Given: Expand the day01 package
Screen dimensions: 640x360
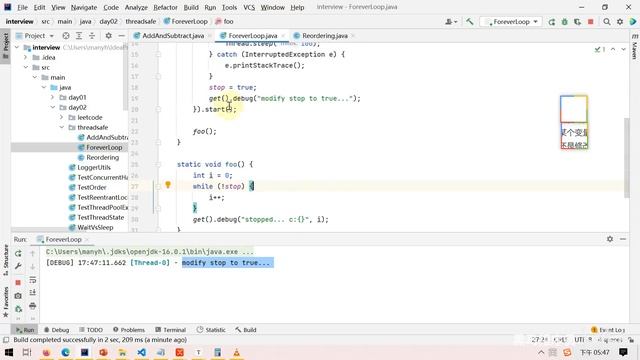Looking at the screenshot, I should pyautogui.click(x=53, y=98).
